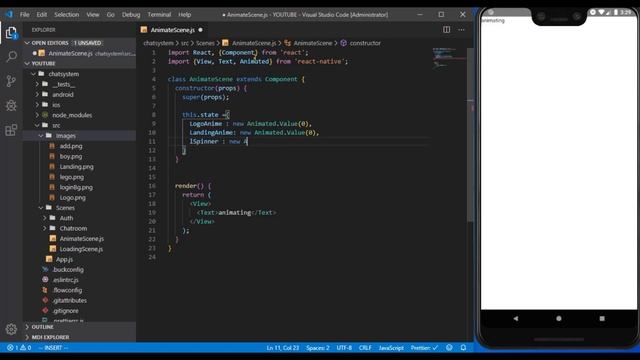Image resolution: width=640 pixels, height=360 pixels.
Task: Open Logo.png in file tree
Action: [x=72, y=198]
